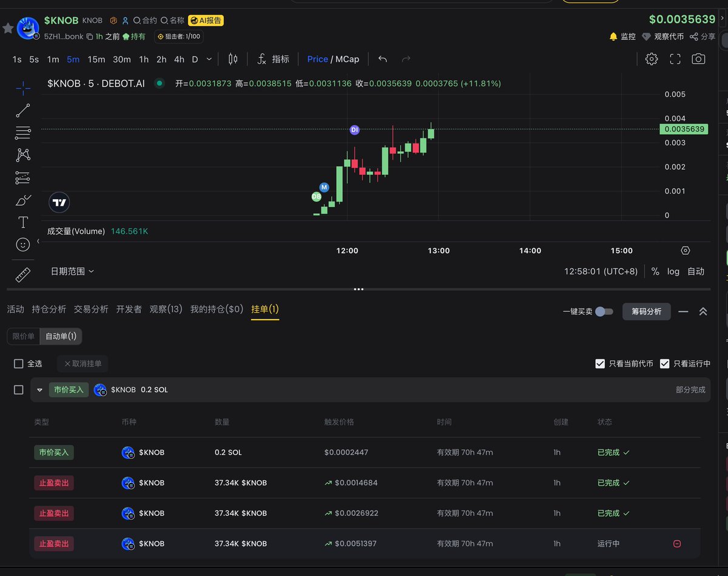Open the $KNOB token avatar
The width and height of the screenshot is (728, 576).
[28, 28]
